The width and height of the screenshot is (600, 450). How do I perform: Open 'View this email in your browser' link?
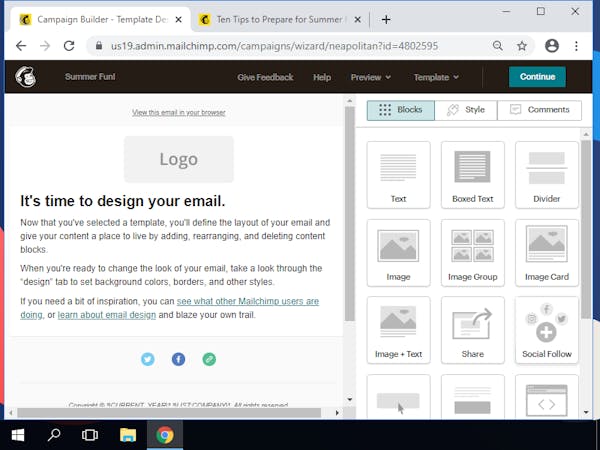(x=179, y=112)
